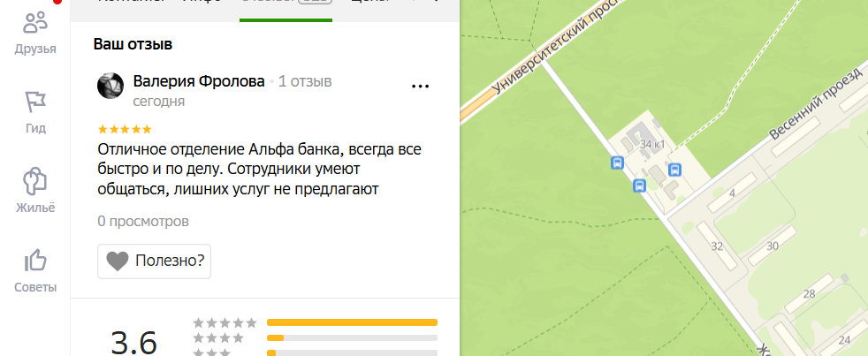Select building 32 on the map

coord(717,246)
